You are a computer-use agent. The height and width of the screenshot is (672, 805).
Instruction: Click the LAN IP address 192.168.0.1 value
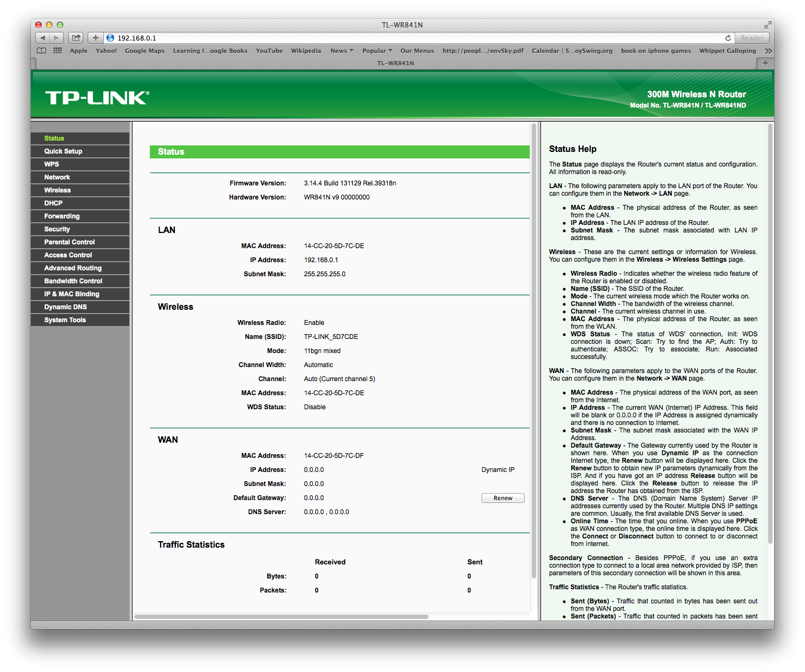click(x=321, y=260)
